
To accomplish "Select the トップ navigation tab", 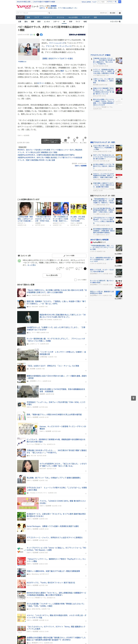I will (x=20, y=17).
